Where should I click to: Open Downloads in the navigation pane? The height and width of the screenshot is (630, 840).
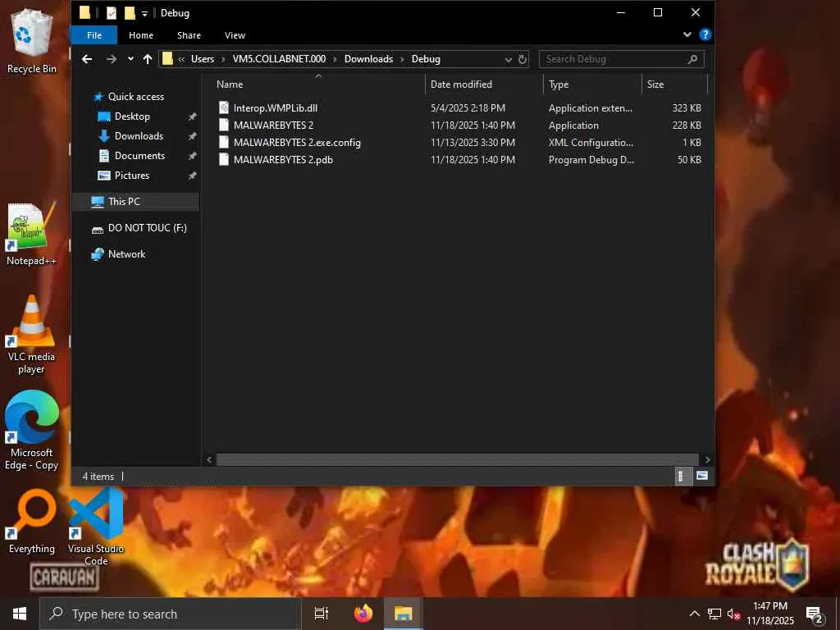click(138, 136)
